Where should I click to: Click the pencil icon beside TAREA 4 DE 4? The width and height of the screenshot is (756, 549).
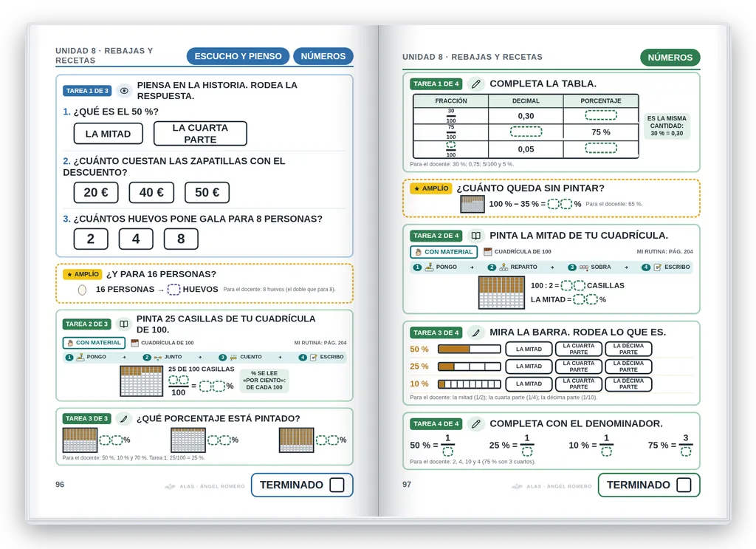tap(476, 424)
